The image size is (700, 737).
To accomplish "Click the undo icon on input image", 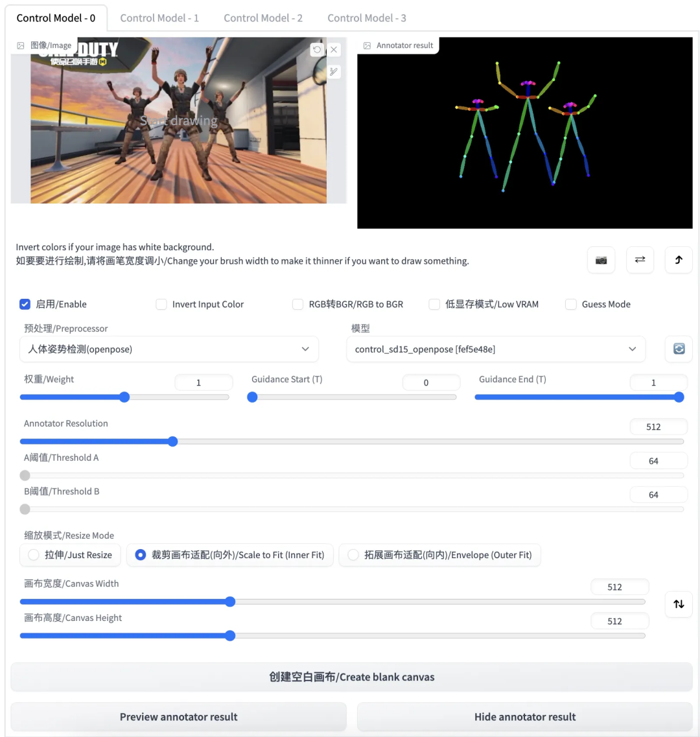I will tap(317, 49).
